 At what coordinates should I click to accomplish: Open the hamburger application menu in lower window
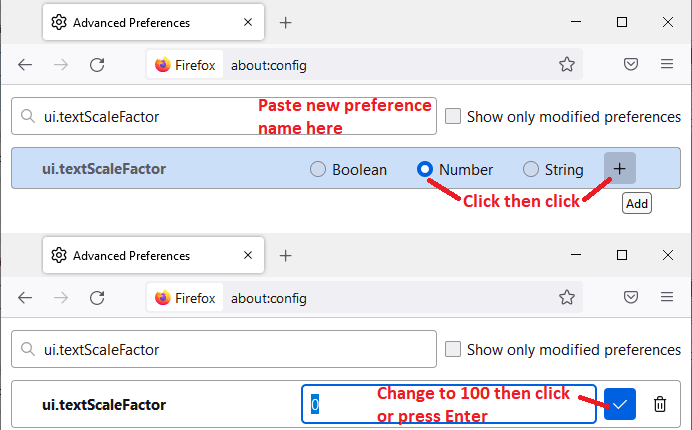coord(667,298)
